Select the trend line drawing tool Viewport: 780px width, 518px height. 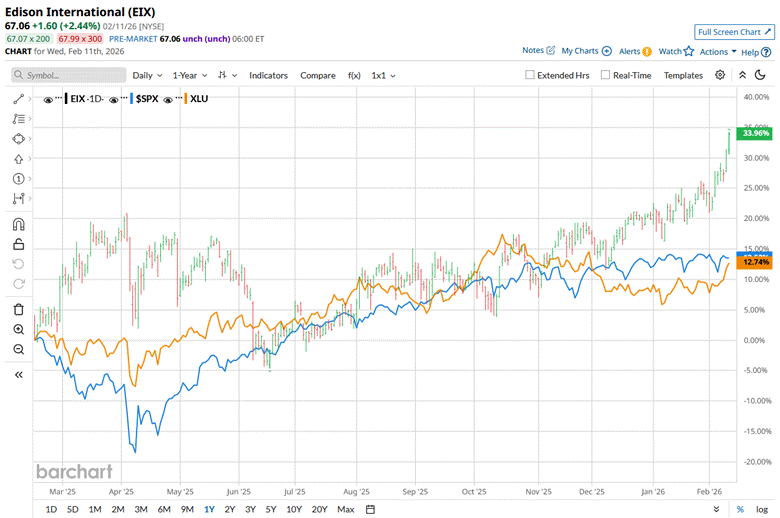tap(19, 99)
